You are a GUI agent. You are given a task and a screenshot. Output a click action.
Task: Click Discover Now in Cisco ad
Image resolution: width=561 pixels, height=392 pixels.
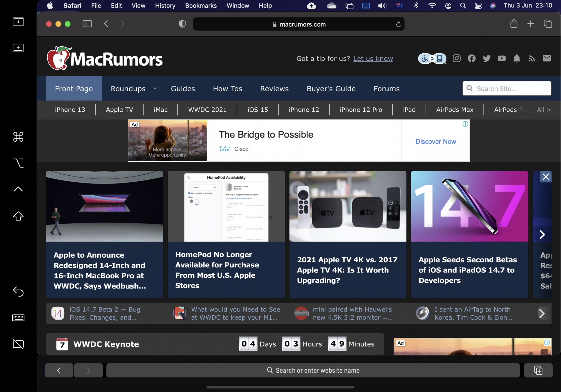(x=436, y=141)
